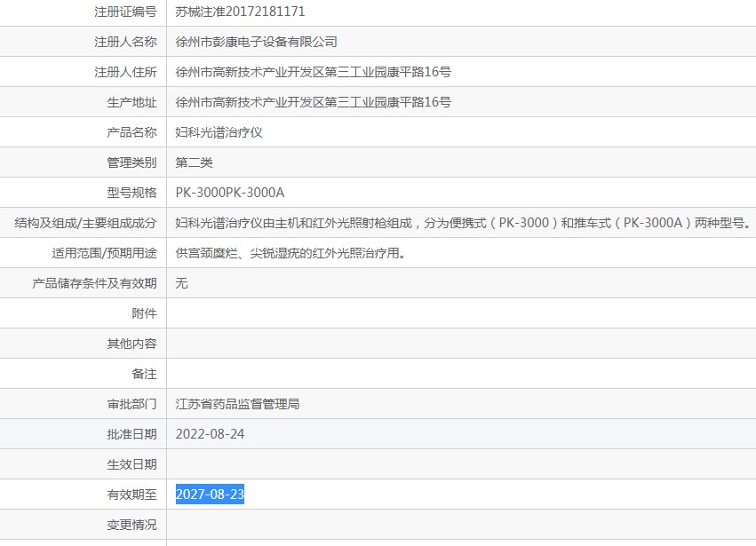The image size is (756, 546).
Task: Click the 注册证编号 label
Action: [x=125, y=12]
